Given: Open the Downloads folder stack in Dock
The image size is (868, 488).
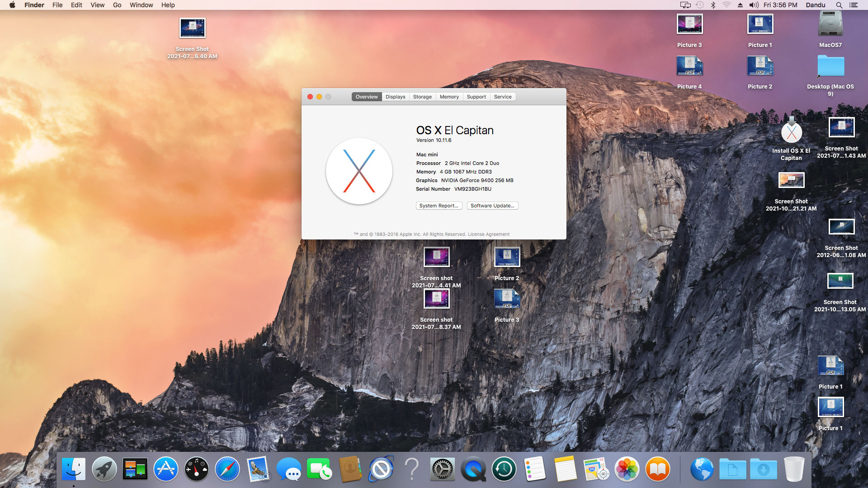Looking at the screenshot, I should click(763, 470).
